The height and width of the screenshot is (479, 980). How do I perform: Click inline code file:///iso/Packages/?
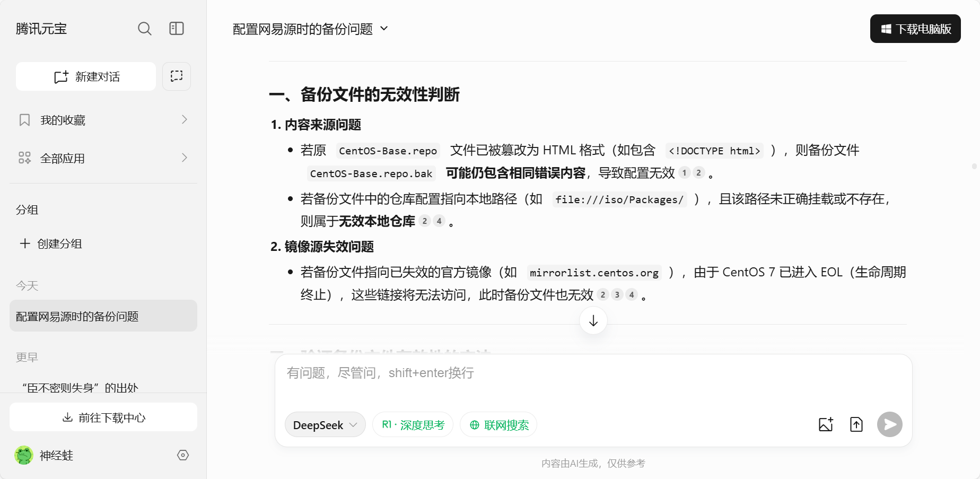coord(619,199)
